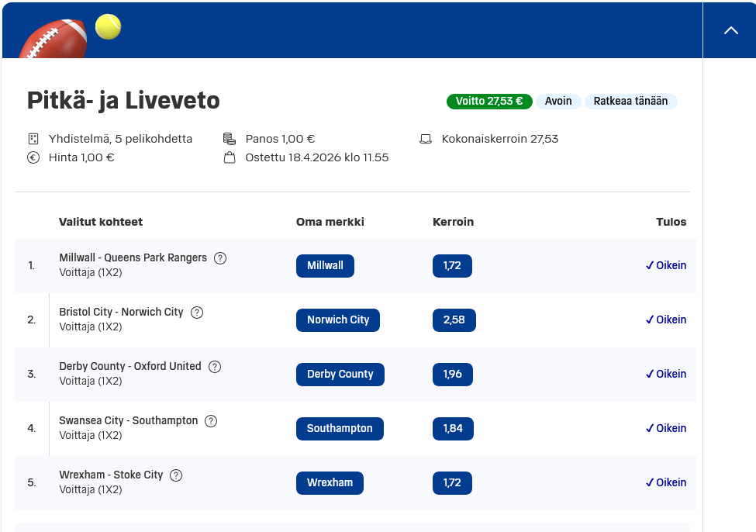Click the Voitto 27,53 € badge

pyautogui.click(x=489, y=102)
